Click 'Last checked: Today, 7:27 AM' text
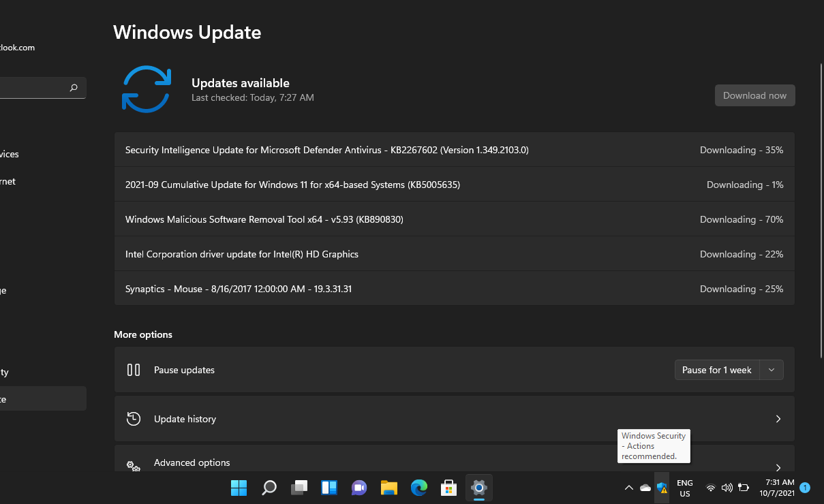Image resolution: width=824 pixels, height=504 pixels. click(253, 97)
